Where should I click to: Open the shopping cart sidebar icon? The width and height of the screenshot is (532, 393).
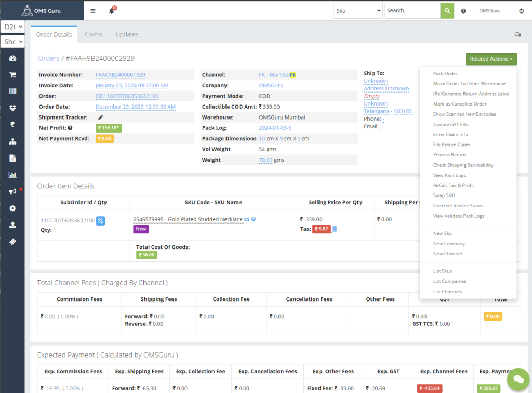coord(12,75)
